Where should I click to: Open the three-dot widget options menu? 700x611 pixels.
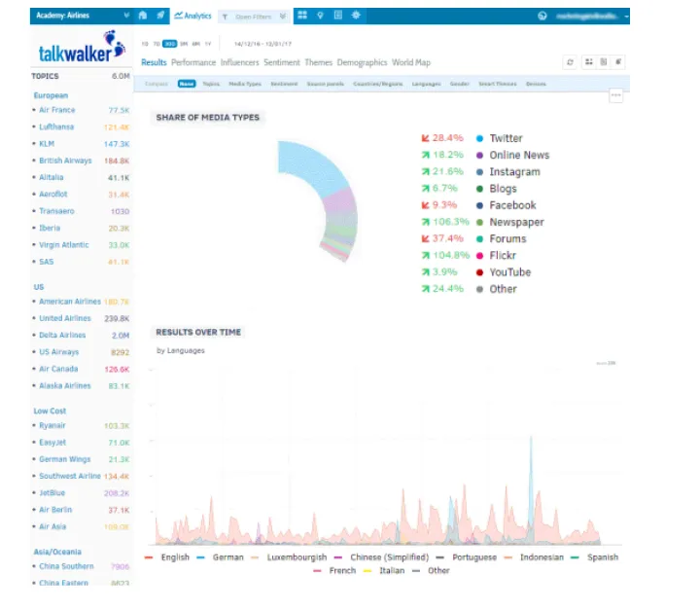616,95
